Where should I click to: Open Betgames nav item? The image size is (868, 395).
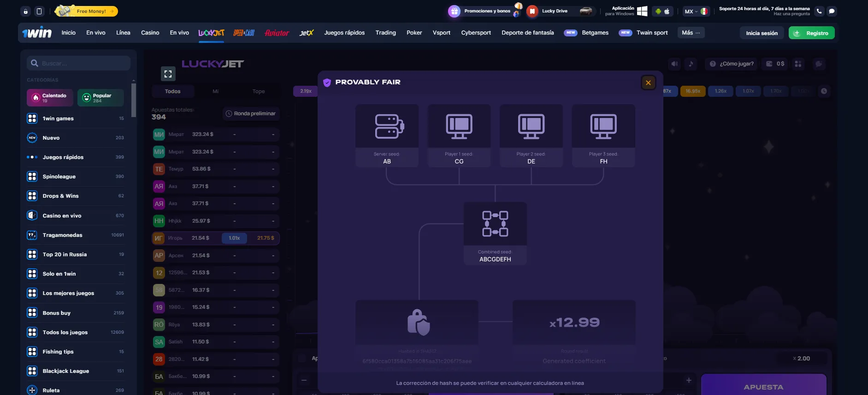tap(595, 33)
